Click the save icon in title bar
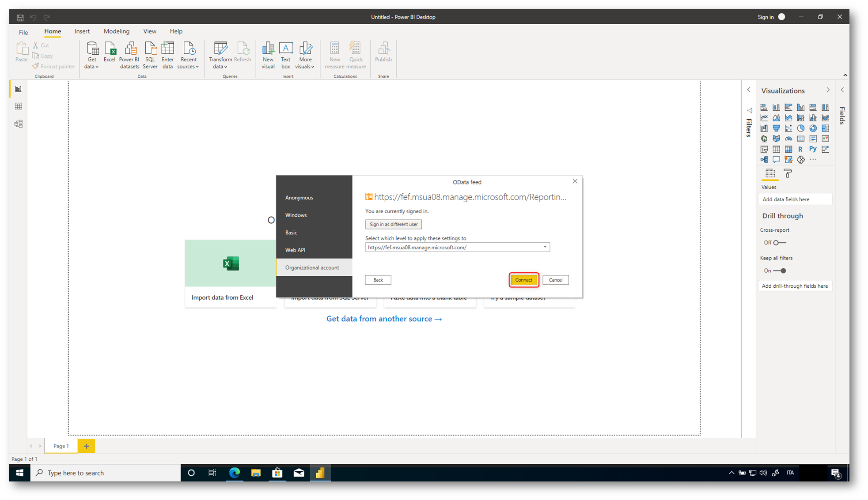This screenshot has width=868, height=500. pyautogui.click(x=20, y=17)
